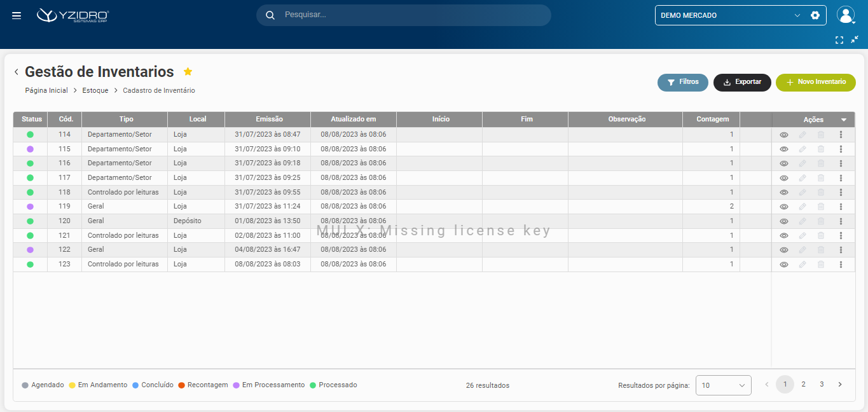Enter fullscreen mode using expand icon
Viewport: 868px width, 412px height.
pos(839,39)
